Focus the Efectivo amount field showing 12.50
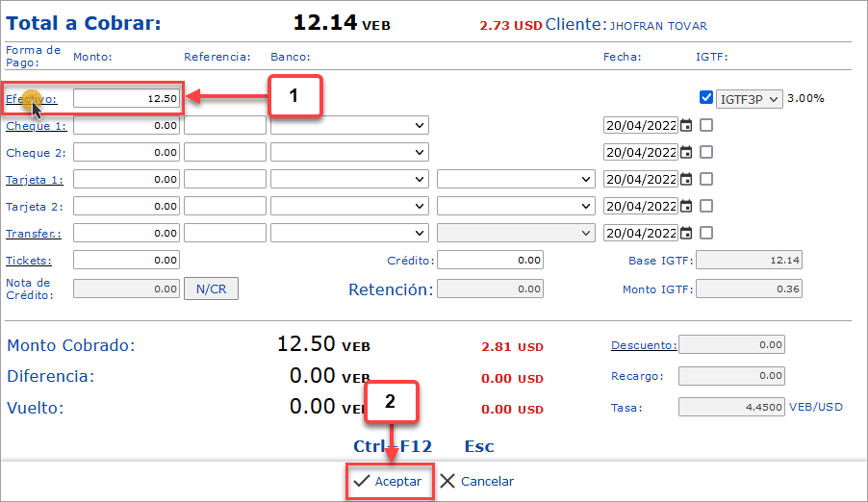The width and height of the screenshot is (868, 502). [x=126, y=98]
